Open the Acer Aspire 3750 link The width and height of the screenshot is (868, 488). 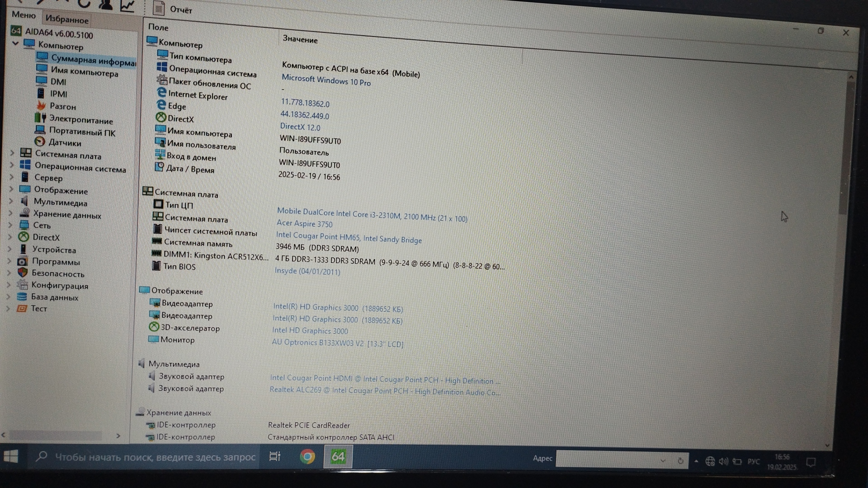(x=304, y=223)
